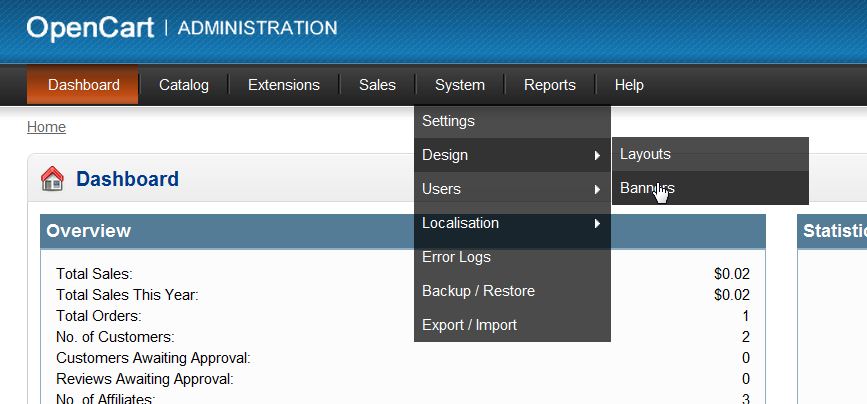Choose Settings from the System dropdown
Screen dimensions: 867x404
point(448,121)
